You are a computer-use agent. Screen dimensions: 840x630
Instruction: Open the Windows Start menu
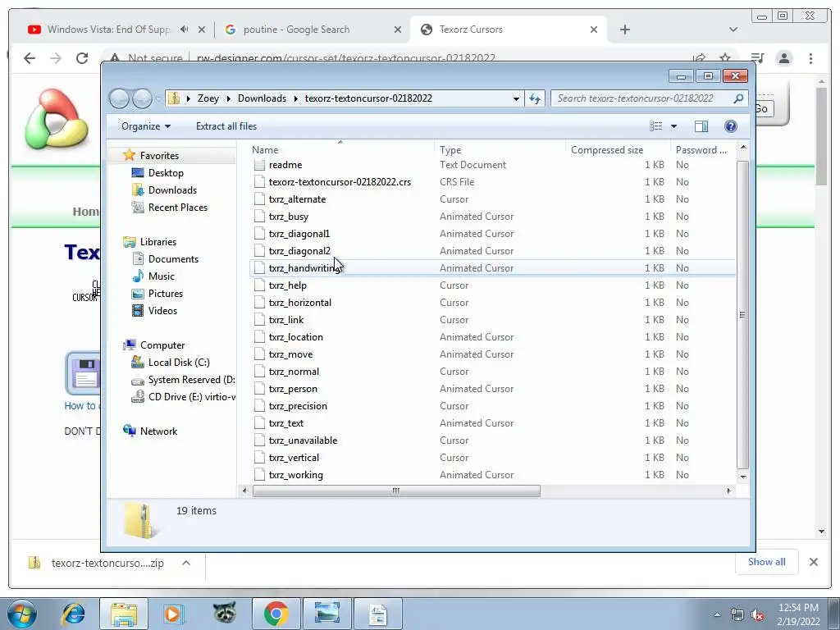(x=22, y=614)
